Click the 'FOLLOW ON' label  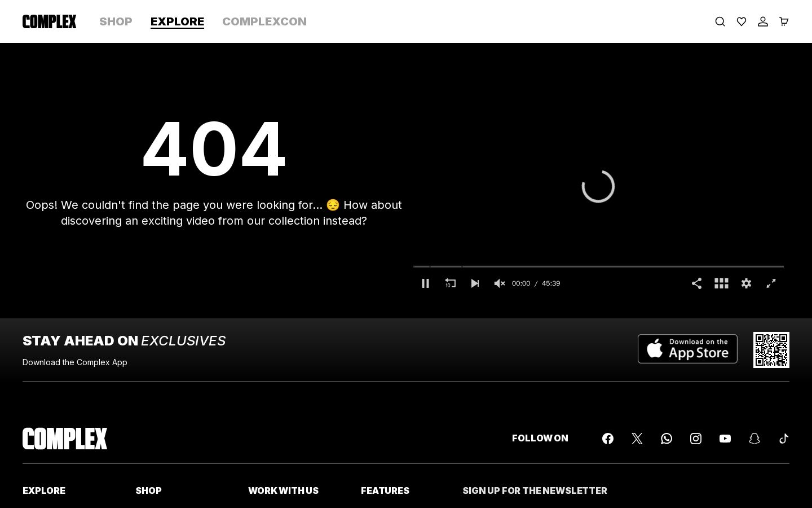tap(540, 438)
